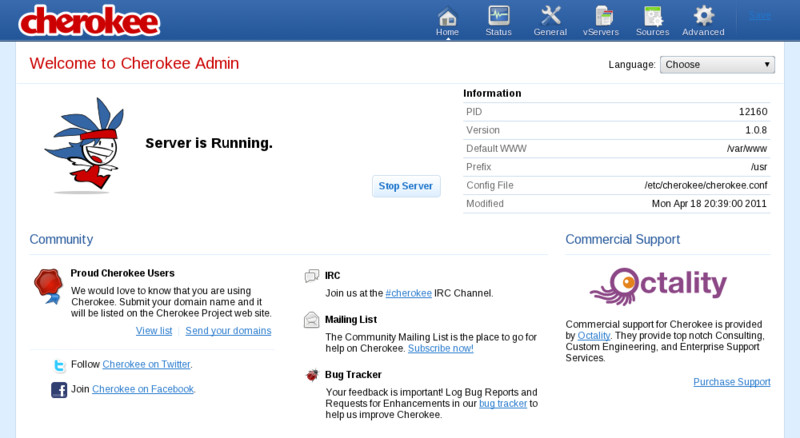Open the Status monitor icon
The image size is (800, 438).
click(x=498, y=15)
